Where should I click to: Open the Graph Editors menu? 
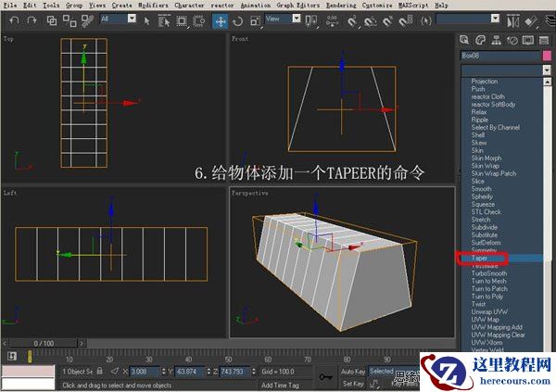(x=297, y=5)
